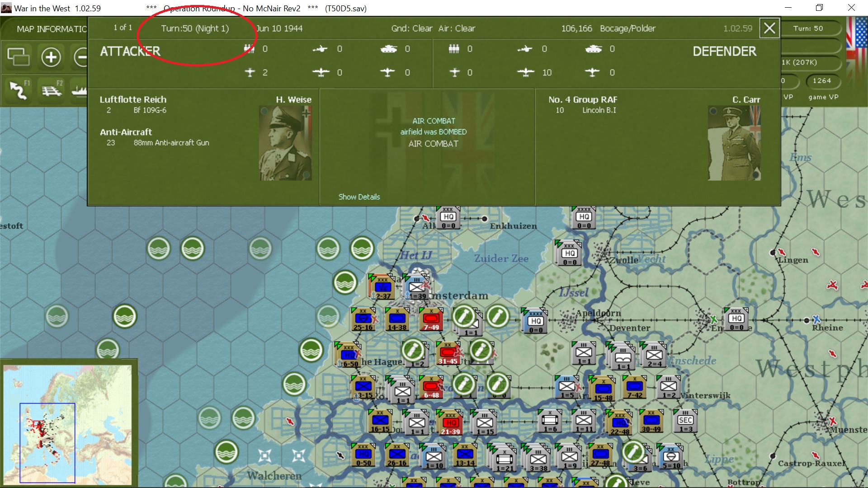Select Luftflotte Reich attacker name
This screenshot has height=488, width=868.
pyautogui.click(x=133, y=99)
